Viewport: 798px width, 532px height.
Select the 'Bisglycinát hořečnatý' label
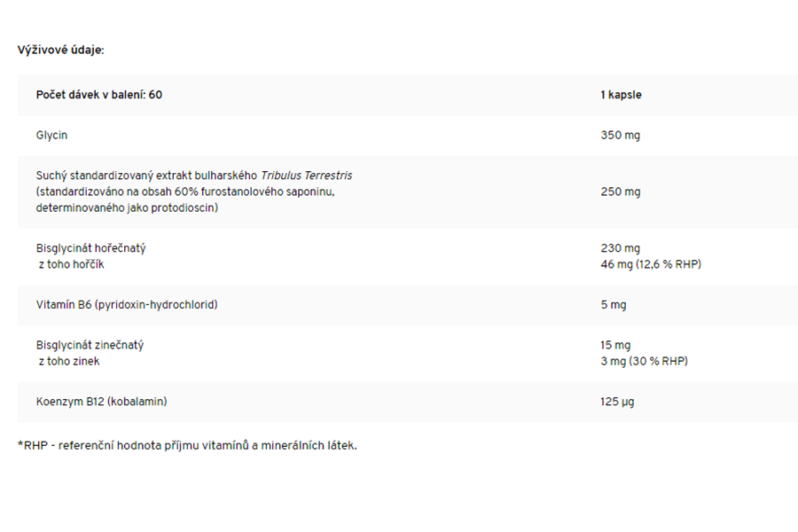(x=90, y=248)
